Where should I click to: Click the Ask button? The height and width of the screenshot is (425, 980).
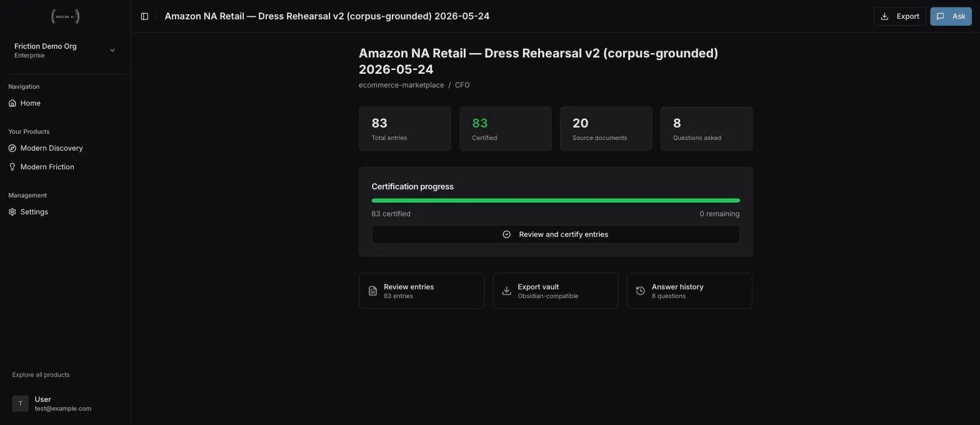click(x=951, y=16)
